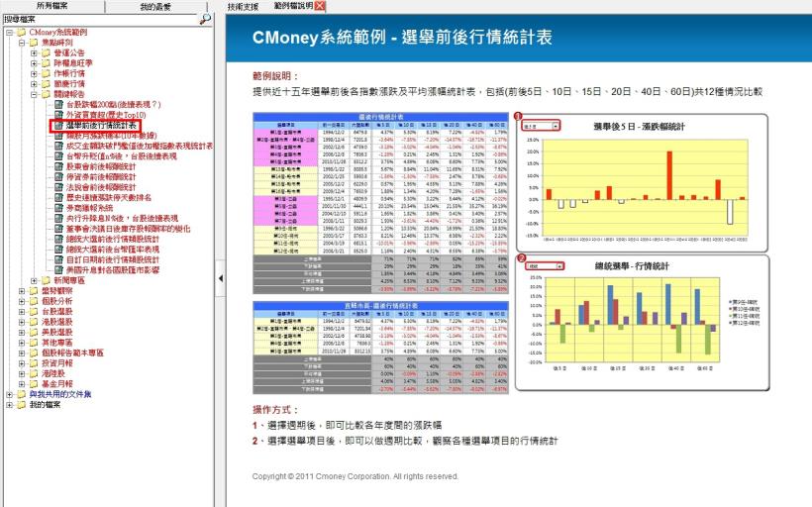The width and height of the screenshot is (812, 507).
Task: Open 選舉前後行情統計表 in the tree
Action: point(101,126)
